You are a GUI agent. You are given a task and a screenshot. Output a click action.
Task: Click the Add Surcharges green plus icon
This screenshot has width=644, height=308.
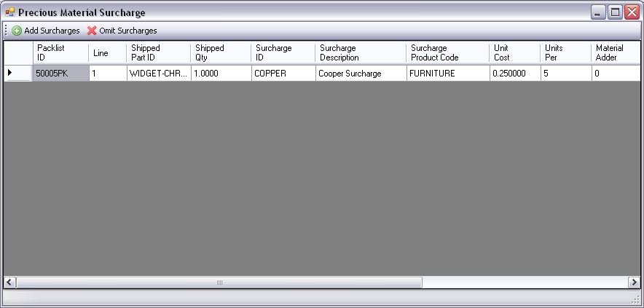pos(17,31)
